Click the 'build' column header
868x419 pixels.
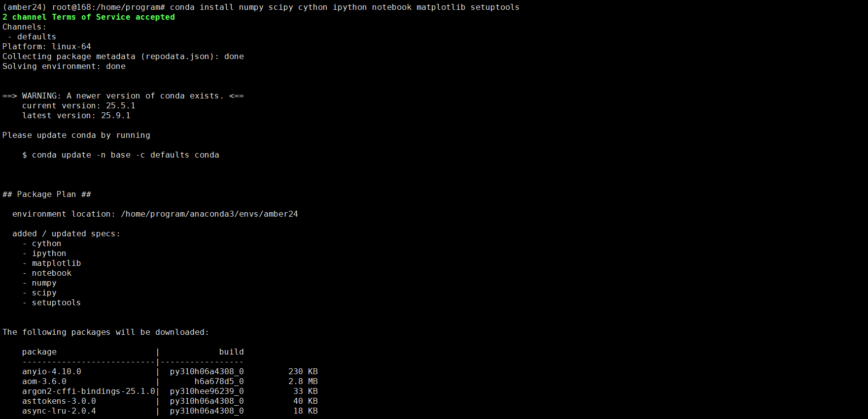click(232, 352)
